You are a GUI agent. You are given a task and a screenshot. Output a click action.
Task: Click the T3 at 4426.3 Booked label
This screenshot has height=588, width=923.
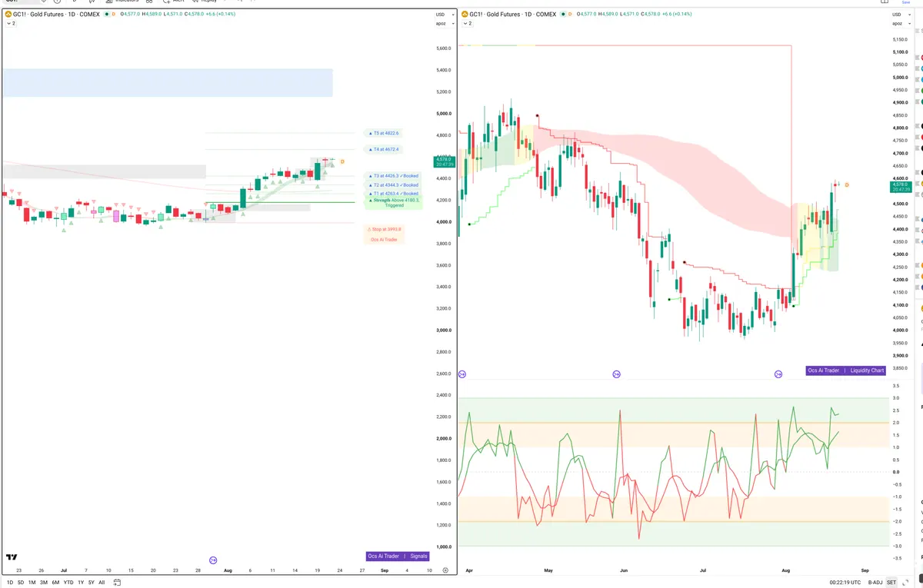pyautogui.click(x=393, y=176)
